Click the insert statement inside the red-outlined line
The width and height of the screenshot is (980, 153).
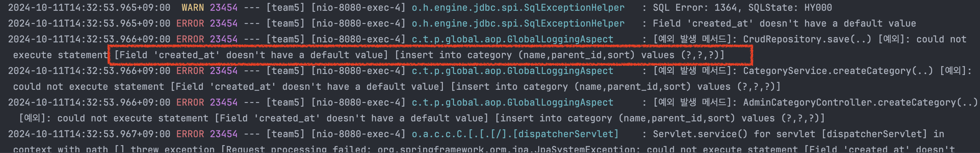560,55
